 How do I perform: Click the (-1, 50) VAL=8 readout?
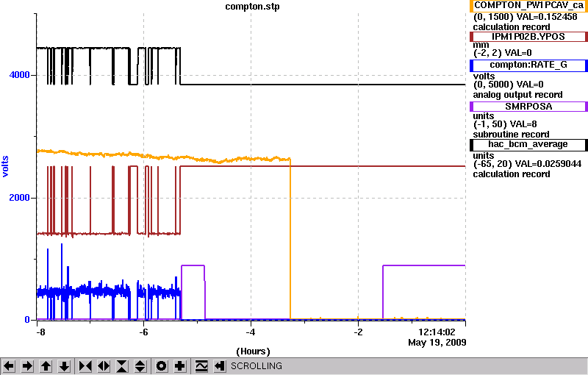point(505,124)
